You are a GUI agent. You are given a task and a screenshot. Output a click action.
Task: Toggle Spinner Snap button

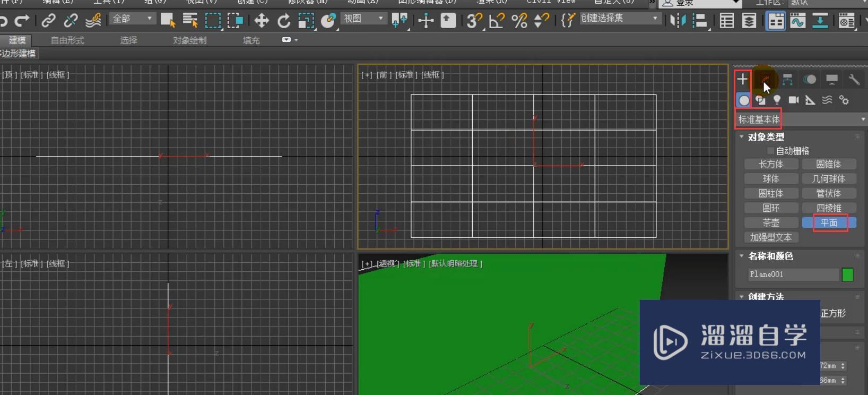(541, 21)
